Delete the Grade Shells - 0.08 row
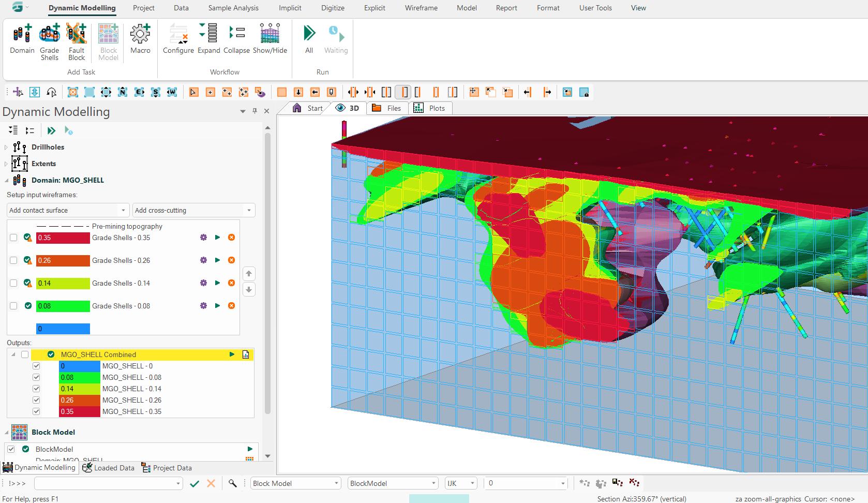The image size is (868, 503). click(231, 306)
